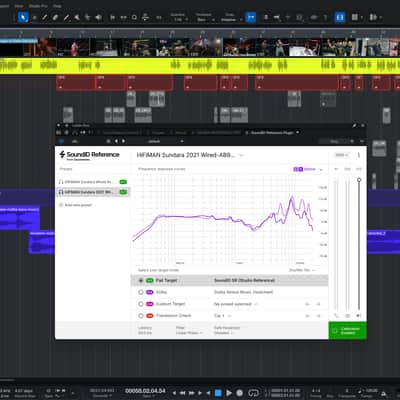Viewport: 400px width, 400px height.
Task: Click the Stop button in the transport
Action: tap(218, 393)
